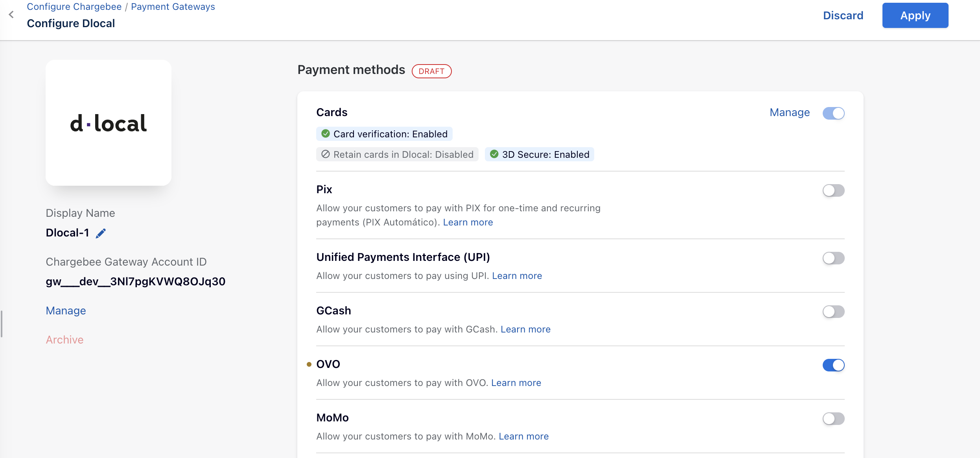
Task: Click the DRAFT status badge
Action: click(431, 71)
